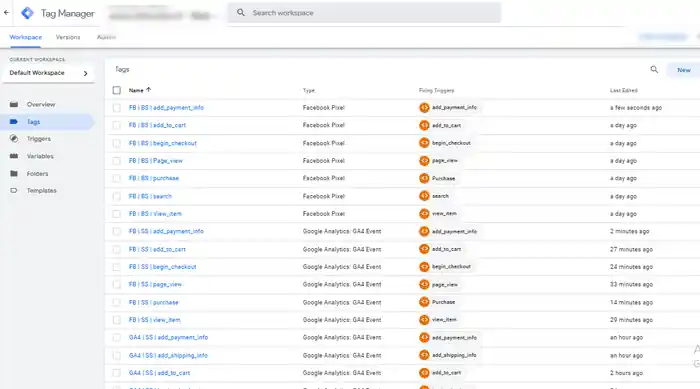Check the FB | BS | purchase row checkbox
Viewport: 700px width, 389px height.
[x=117, y=178]
